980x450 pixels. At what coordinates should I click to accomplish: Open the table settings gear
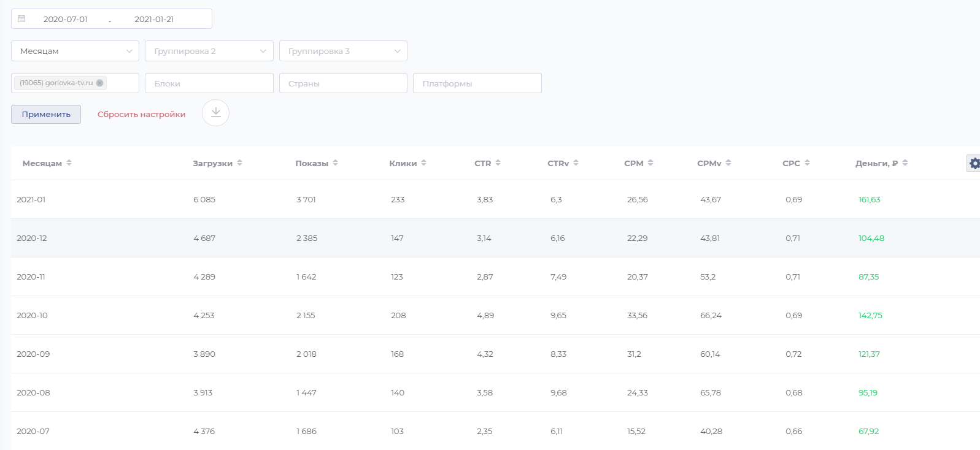pyautogui.click(x=974, y=163)
